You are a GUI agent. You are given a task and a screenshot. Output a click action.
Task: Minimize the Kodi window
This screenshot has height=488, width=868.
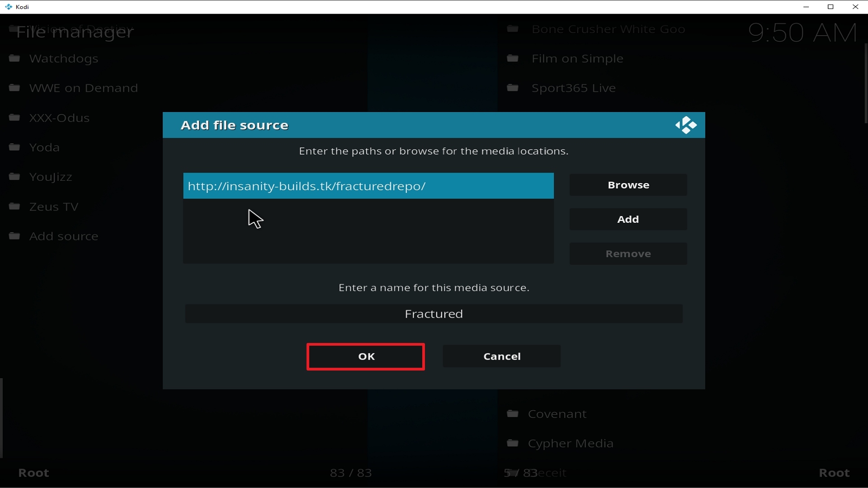point(806,7)
